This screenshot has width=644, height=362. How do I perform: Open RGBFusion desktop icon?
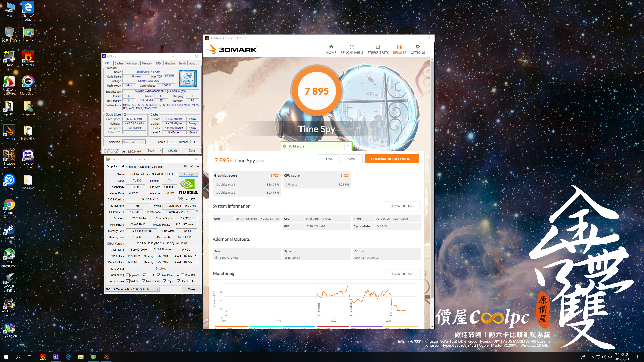pos(9,330)
